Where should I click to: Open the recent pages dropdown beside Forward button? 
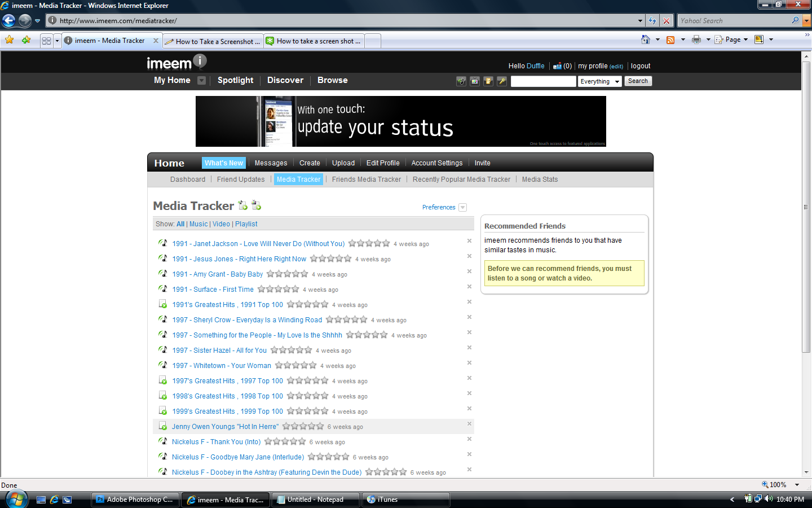37,21
